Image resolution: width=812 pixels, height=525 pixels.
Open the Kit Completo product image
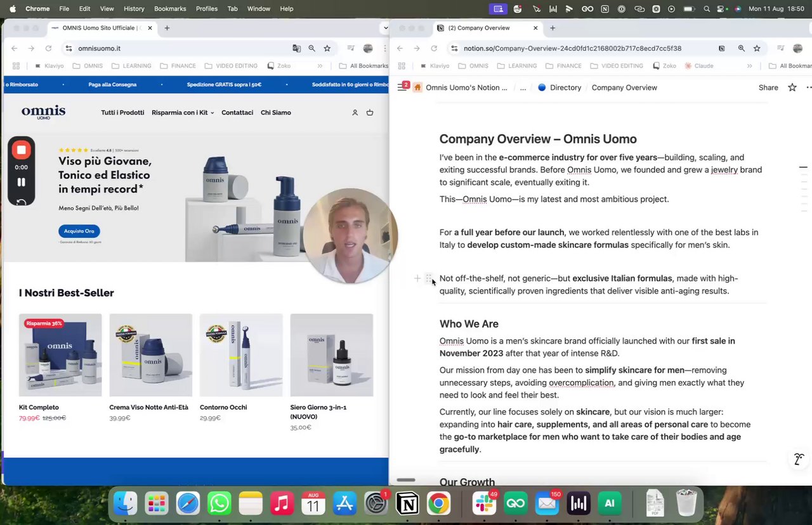click(60, 355)
